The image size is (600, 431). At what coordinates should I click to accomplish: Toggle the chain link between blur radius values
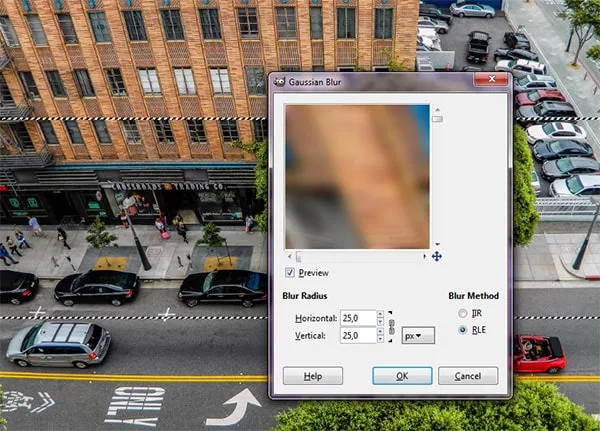pyautogui.click(x=391, y=327)
